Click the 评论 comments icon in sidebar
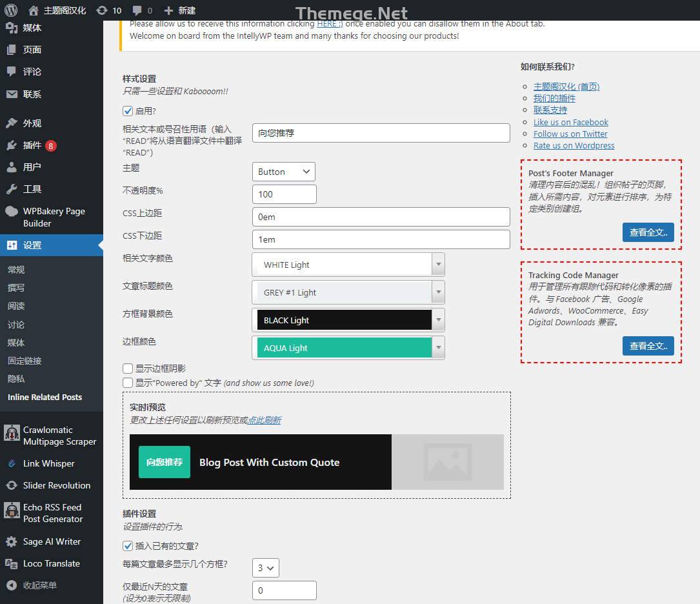 point(12,72)
